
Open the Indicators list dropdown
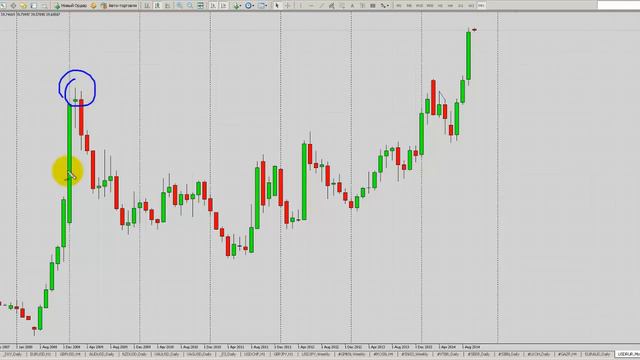point(237,6)
